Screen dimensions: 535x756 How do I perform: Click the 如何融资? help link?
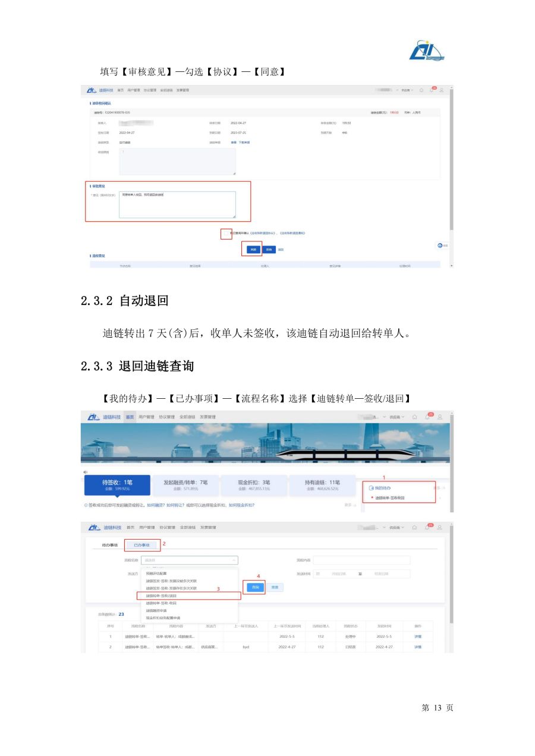(157, 505)
